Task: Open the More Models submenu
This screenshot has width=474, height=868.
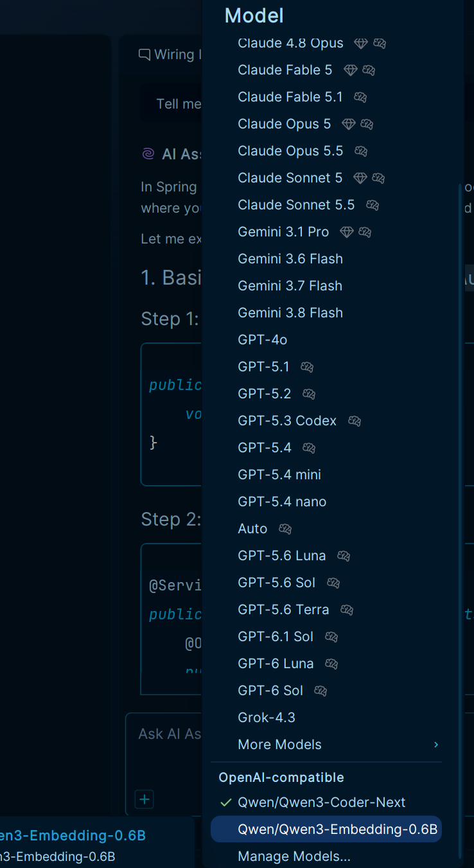Action: [326, 745]
